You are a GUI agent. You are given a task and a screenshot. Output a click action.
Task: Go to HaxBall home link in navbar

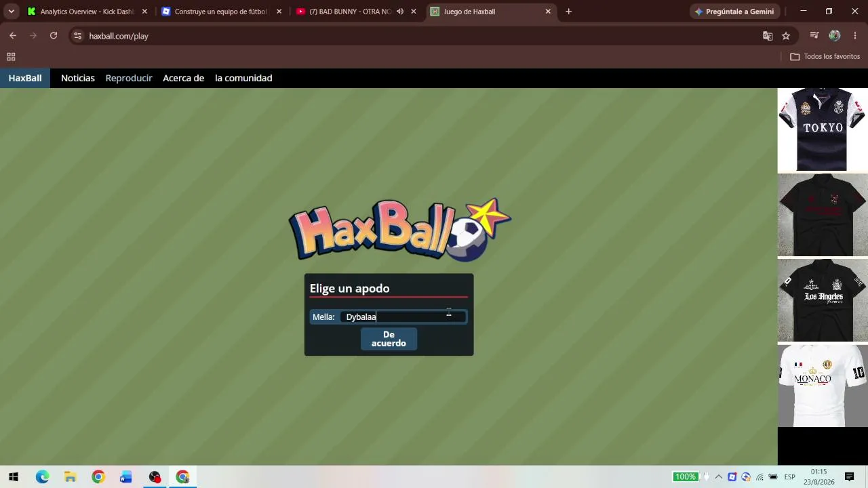point(25,78)
